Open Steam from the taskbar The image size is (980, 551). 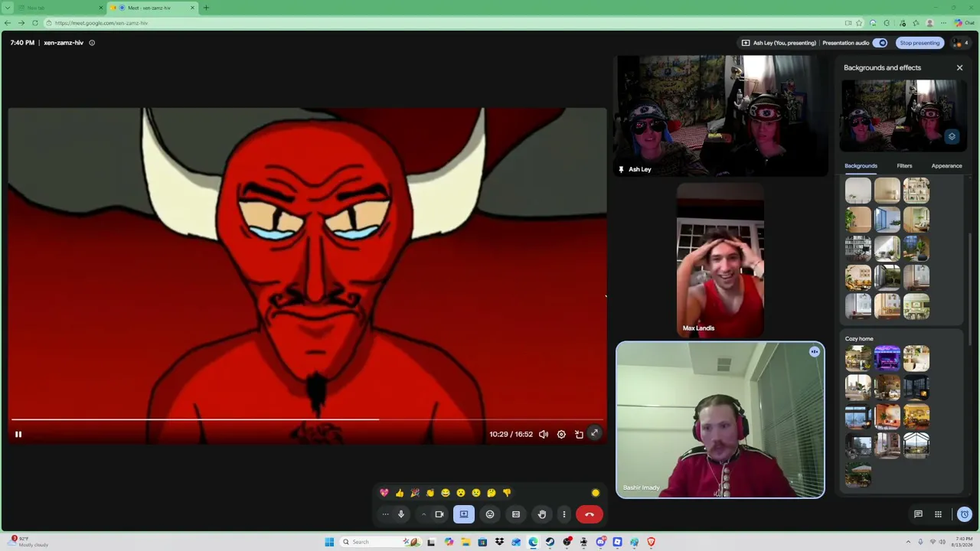click(x=550, y=542)
